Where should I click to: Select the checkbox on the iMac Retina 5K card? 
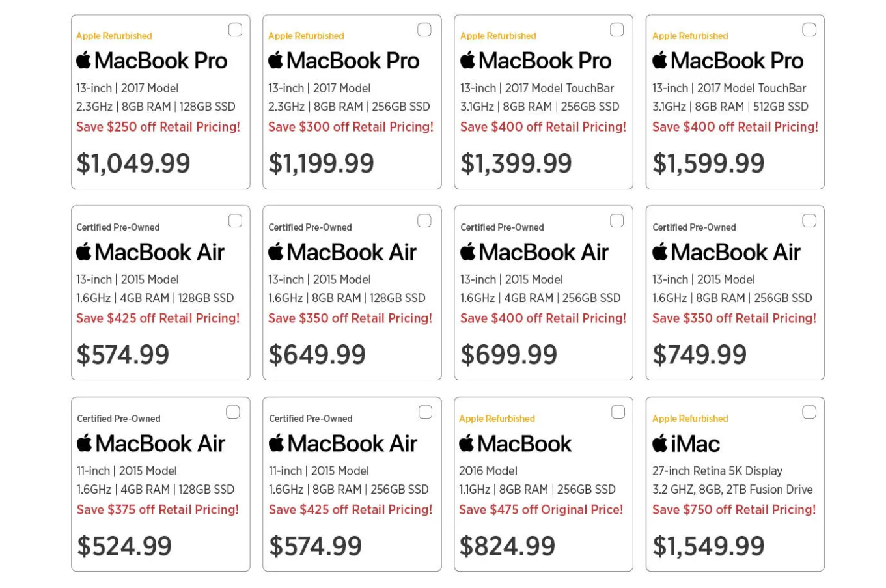click(809, 412)
